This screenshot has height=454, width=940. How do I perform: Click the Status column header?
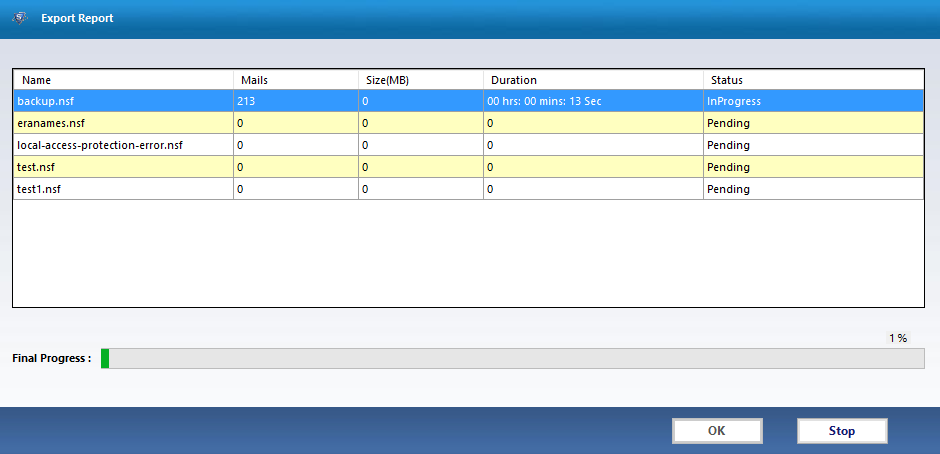tap(814, 80)
